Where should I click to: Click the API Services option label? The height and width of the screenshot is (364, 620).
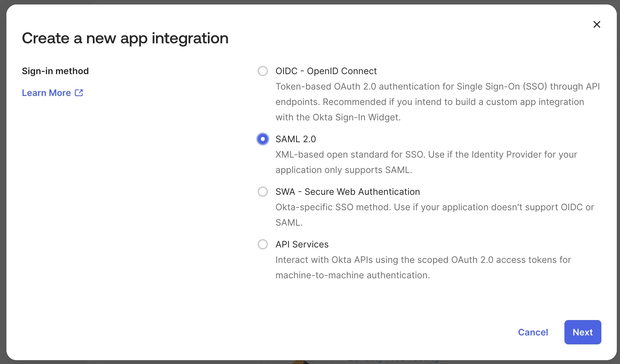coord(302,244)
